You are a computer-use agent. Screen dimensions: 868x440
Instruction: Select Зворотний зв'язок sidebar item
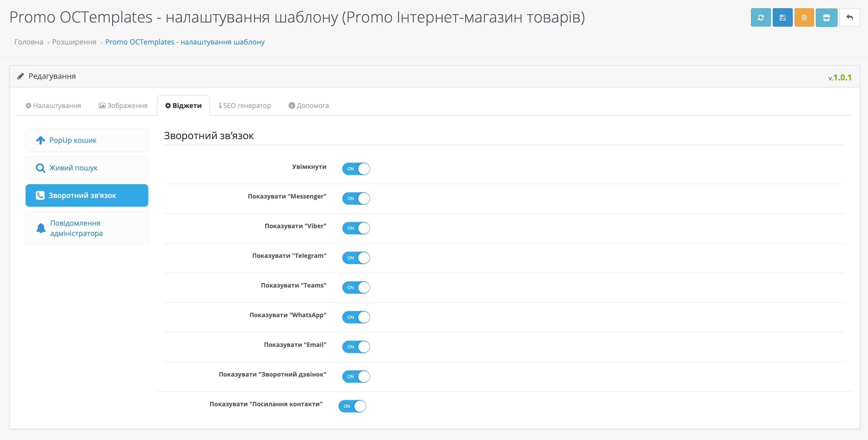tap(87, 196)
